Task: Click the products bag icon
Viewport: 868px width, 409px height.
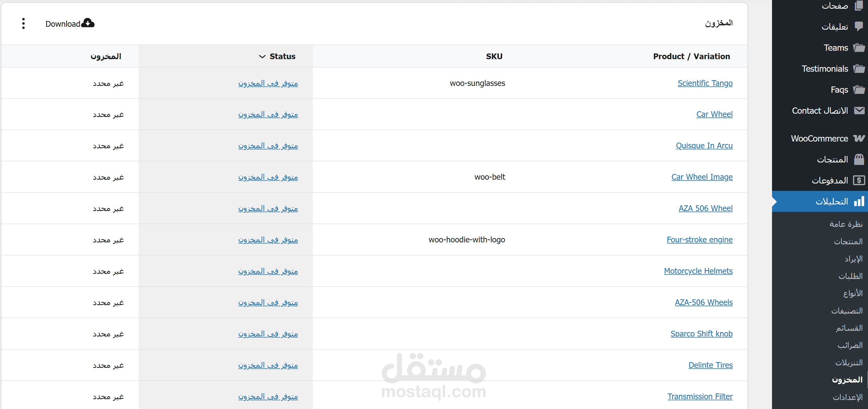Action: pyautogui.click(x=859, y=159)
